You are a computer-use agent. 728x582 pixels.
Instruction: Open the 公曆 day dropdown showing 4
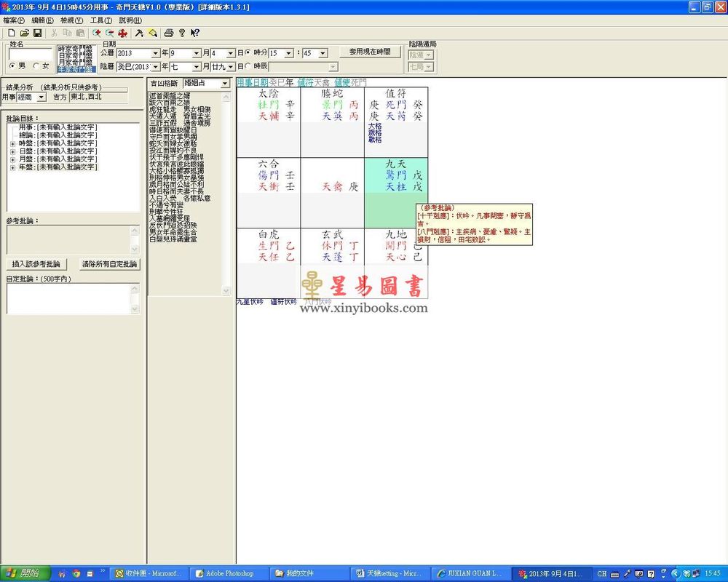click(x=231, y=53)
